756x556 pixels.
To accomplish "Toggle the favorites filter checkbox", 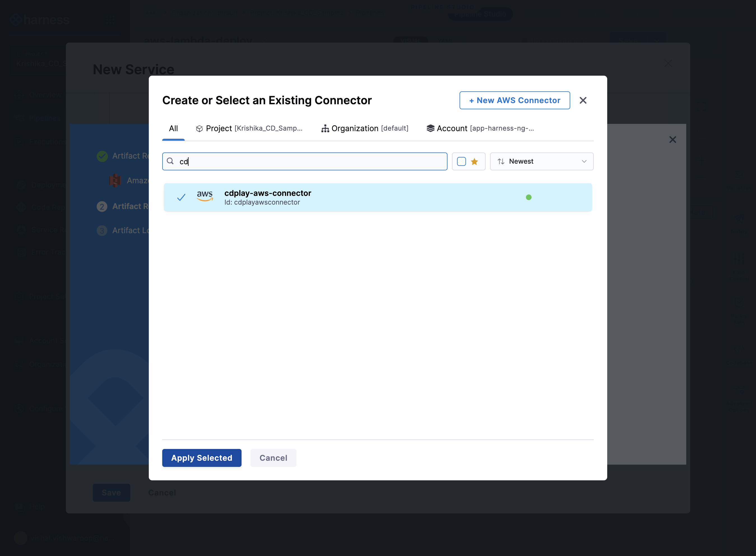I will [461, 161].
